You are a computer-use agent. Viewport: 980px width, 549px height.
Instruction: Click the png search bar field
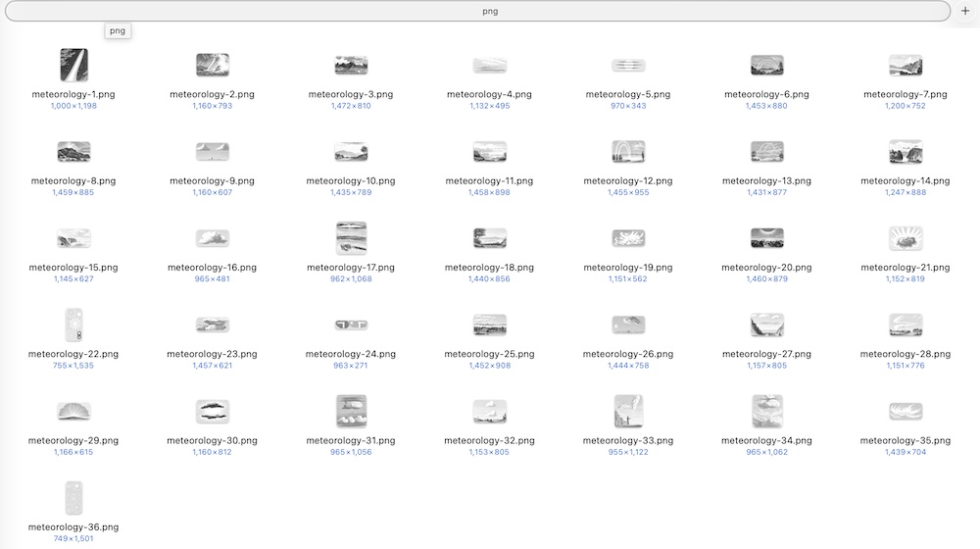tap(477, 11)
